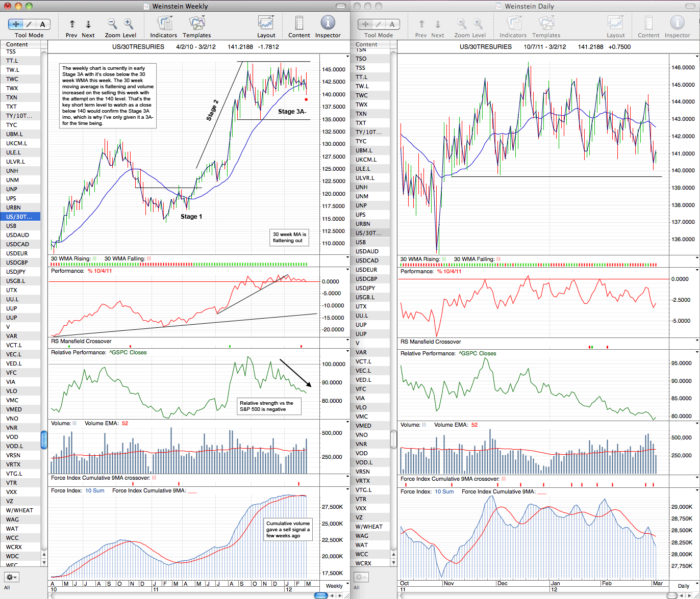
Task: Open the gear actions menu below list
Action: pyautogui.click(x=12, y=577)
